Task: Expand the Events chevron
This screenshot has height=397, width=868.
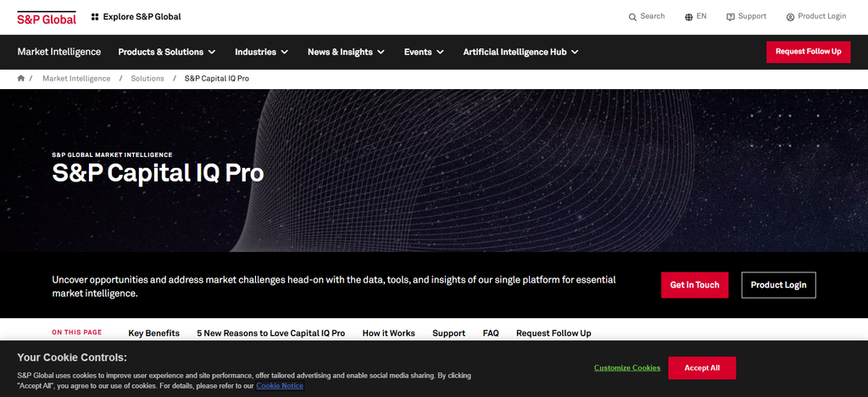Action: coord(440,52)
